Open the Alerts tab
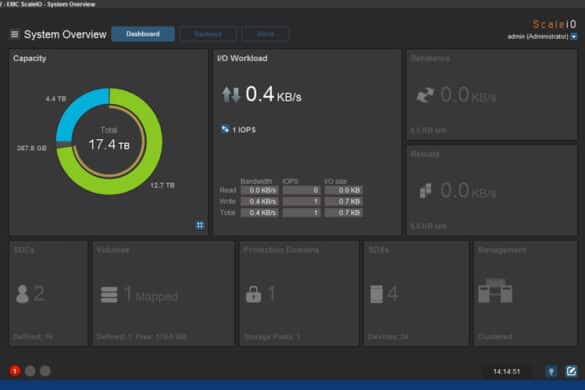Viewport: 585px width, 390px height. (265, 34)
